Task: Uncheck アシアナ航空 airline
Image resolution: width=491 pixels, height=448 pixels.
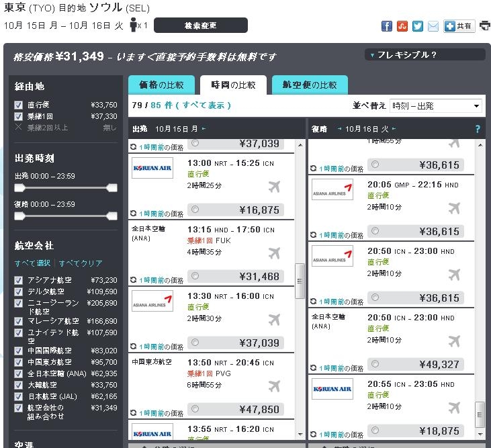Action: tap(19, 280)
